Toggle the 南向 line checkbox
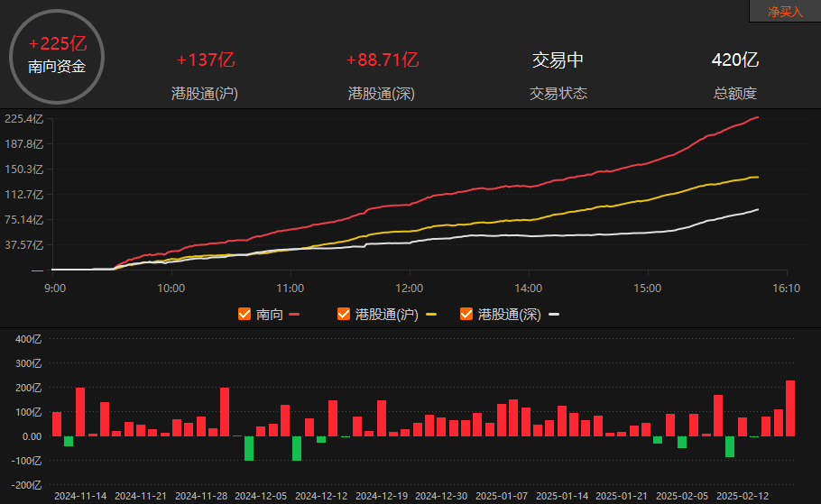The width and height of the screenshot is (821, 504). 244,314
